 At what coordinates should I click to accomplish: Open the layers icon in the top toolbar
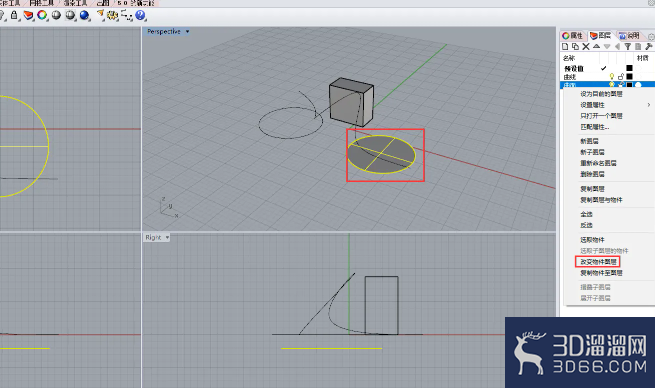coord(28,15)
